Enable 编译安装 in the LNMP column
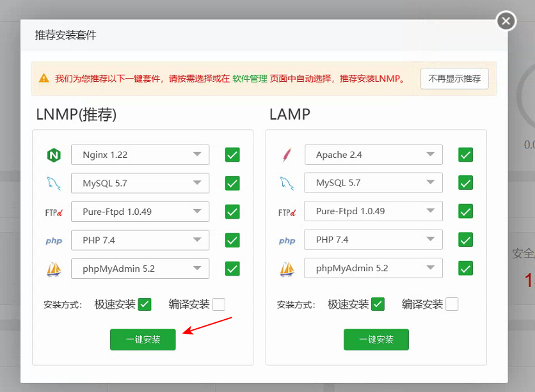 [x=219, y=304]
